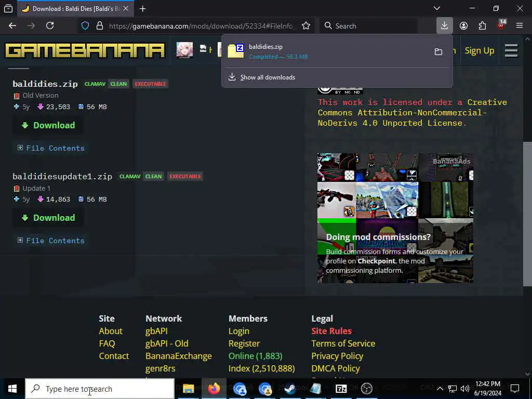Click the GameBanana logo
This screenshot has height=399, width=532.
tap(85, 50)
